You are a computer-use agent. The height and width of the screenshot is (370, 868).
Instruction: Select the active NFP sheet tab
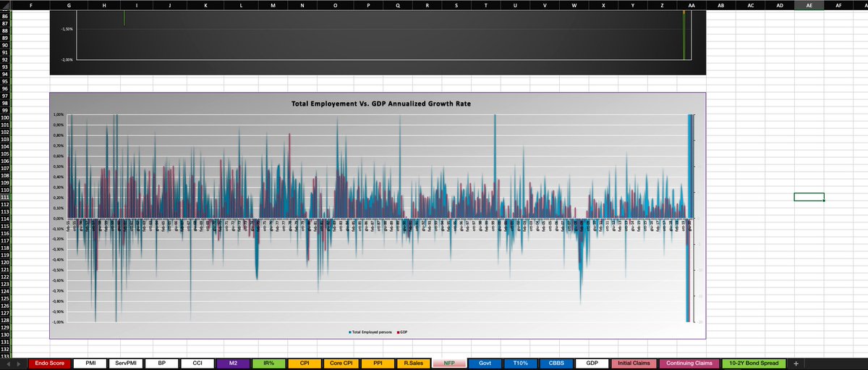pos(449,363)
